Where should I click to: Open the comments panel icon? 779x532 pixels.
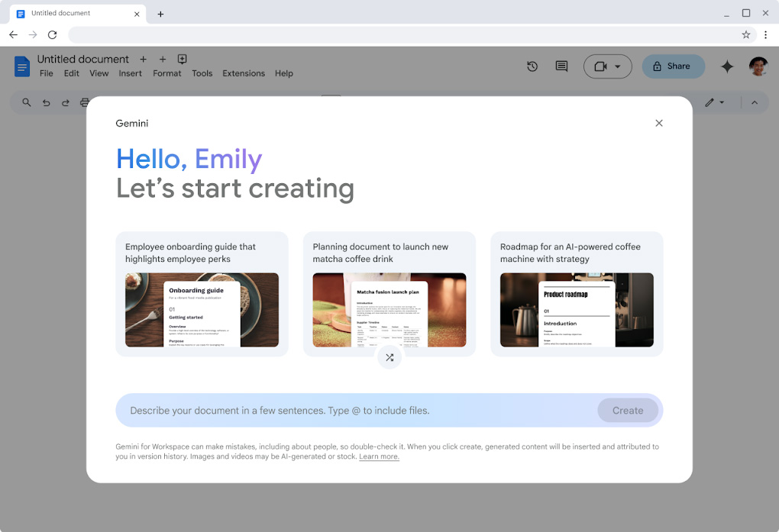click(561, 66)
